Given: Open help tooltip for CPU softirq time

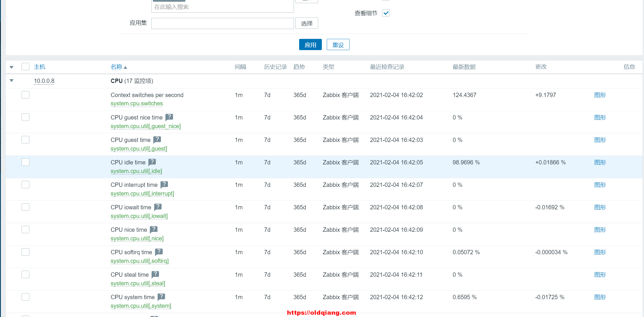Looking at the screenshot, I should coord(159,252).
